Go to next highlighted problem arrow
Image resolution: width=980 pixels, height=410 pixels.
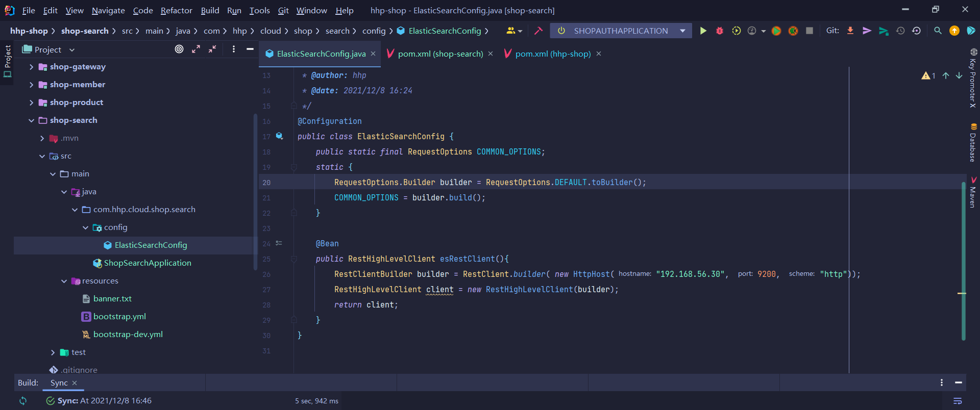pyautogui.click(x=959, y=75)
